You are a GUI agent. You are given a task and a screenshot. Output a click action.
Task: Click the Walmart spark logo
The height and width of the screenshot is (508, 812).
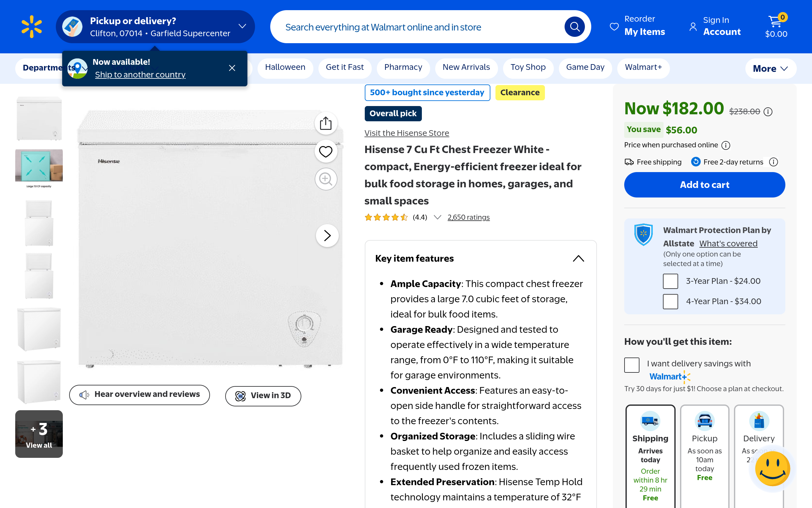coord(31,27)
